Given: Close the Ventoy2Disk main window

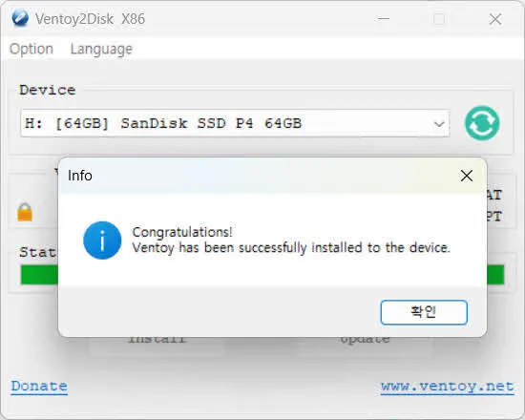Looking at the screenshot, I should pyautogui.click(x=495, y=19).
